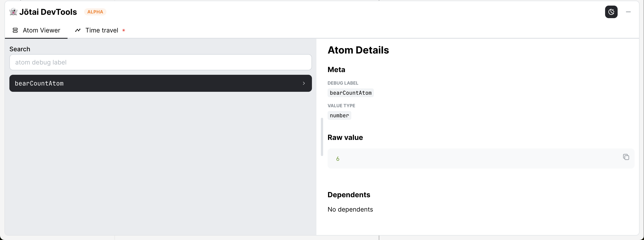
Task: Focus the atom debug label search field
Action: [x=161, y=62]
